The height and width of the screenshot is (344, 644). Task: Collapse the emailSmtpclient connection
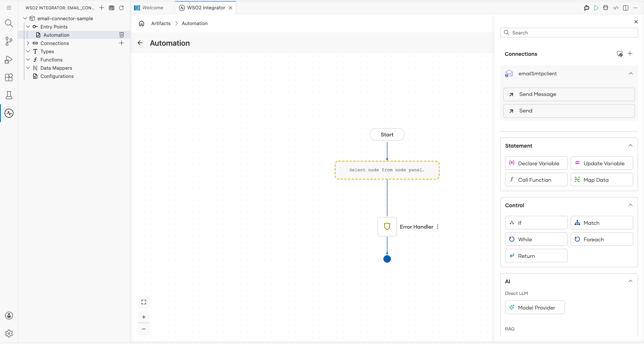(631, 73)
